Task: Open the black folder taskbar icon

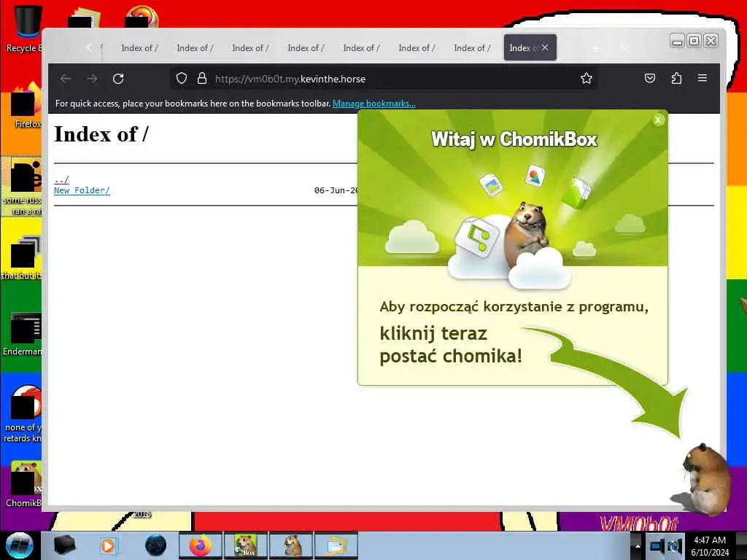Action: (x=64, y=545)
